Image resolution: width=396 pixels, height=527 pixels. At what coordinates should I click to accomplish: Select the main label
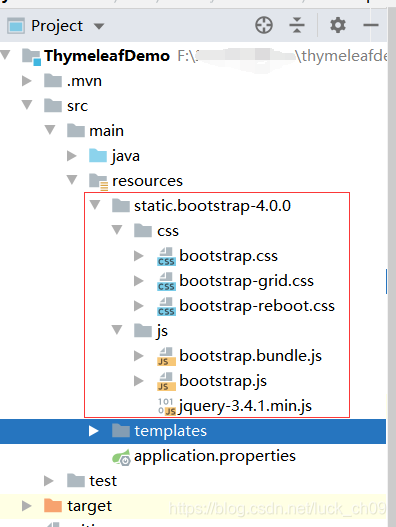point(107,131)
